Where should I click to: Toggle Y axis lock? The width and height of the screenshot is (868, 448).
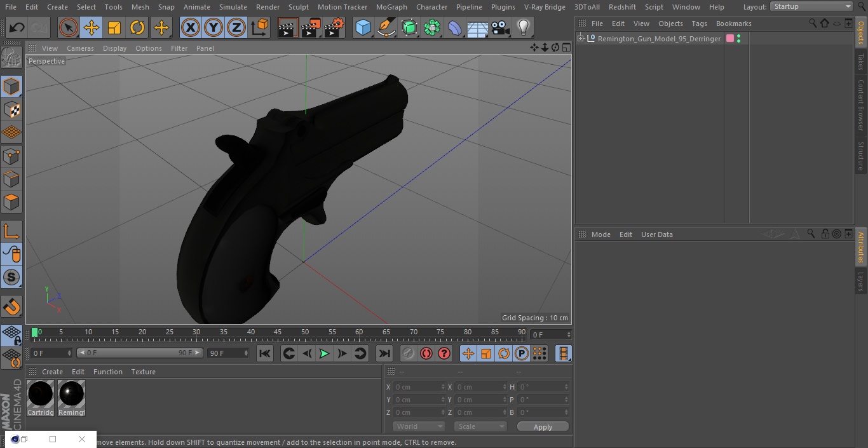[214, 28]
